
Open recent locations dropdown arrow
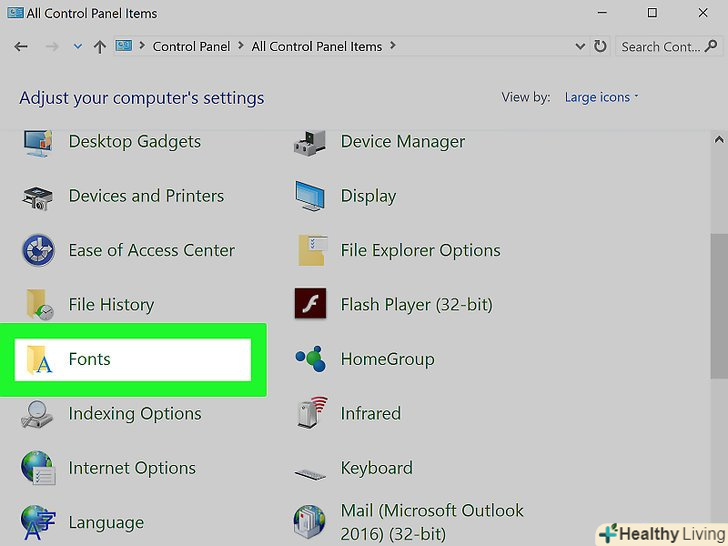click(x=78, y=46)
